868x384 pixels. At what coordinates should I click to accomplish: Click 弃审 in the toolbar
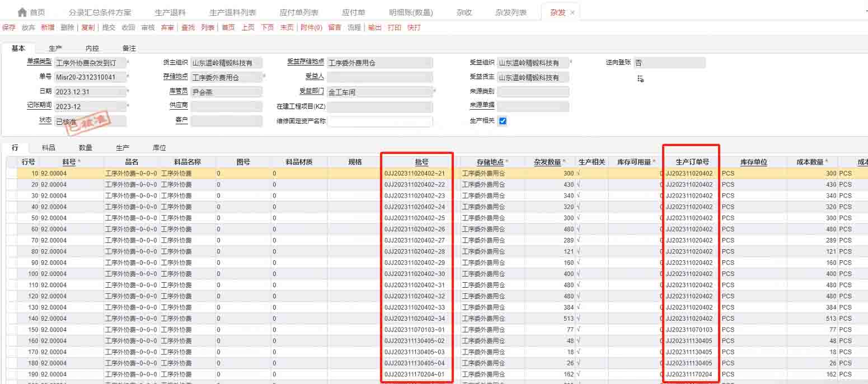pyautogui.click(x=167, y=27)
